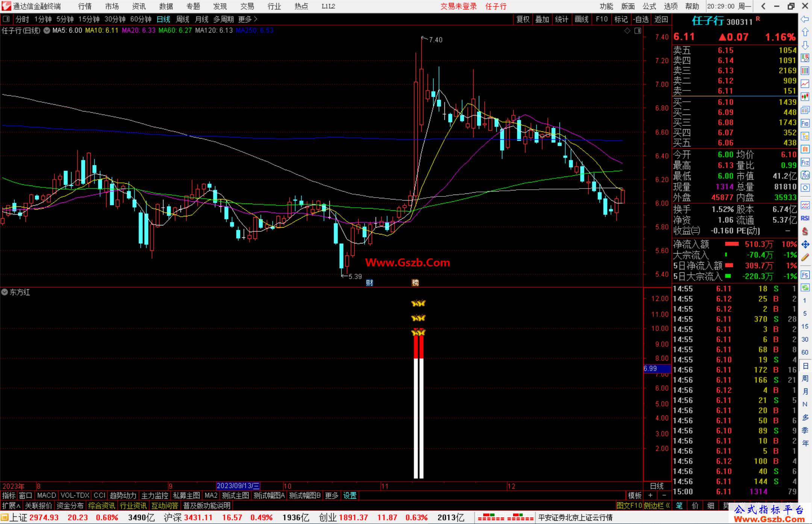Open the tree structure icon in sidebar
Viewport: 812px width, 524px height.
point(805,136)
